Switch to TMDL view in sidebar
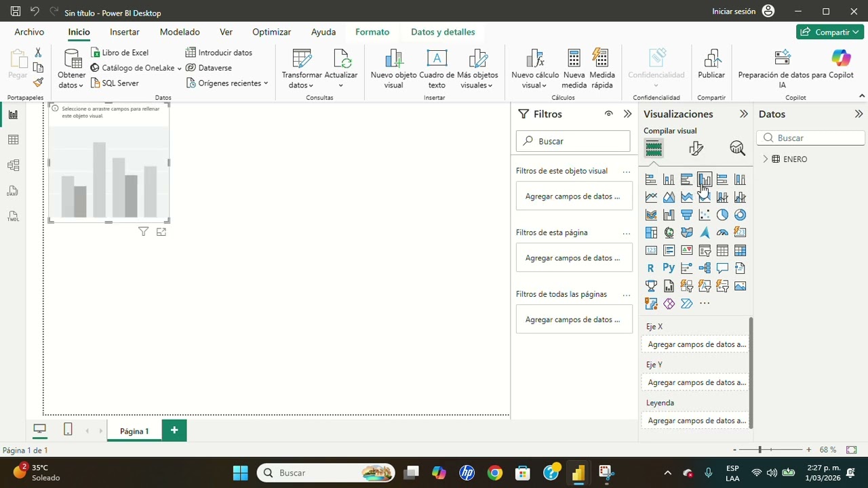The width and height of the screenshot is (868, 488). [x=13, y=217]
